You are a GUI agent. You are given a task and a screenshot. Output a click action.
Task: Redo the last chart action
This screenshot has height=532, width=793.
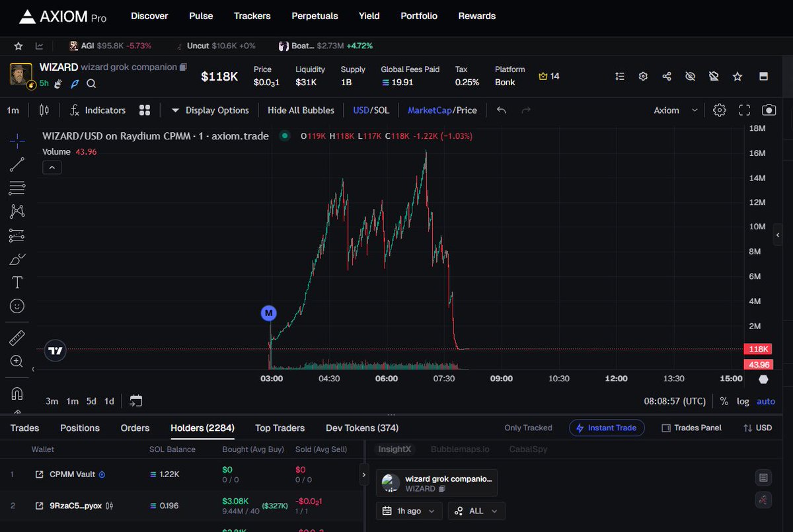coord(526,110)
